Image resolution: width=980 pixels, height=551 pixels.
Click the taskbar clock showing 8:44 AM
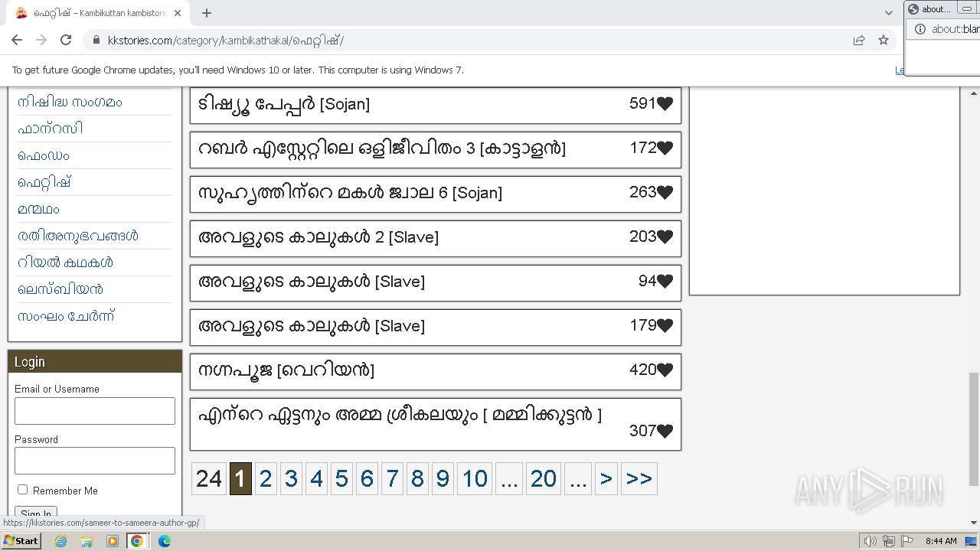[x=941, y=541]
